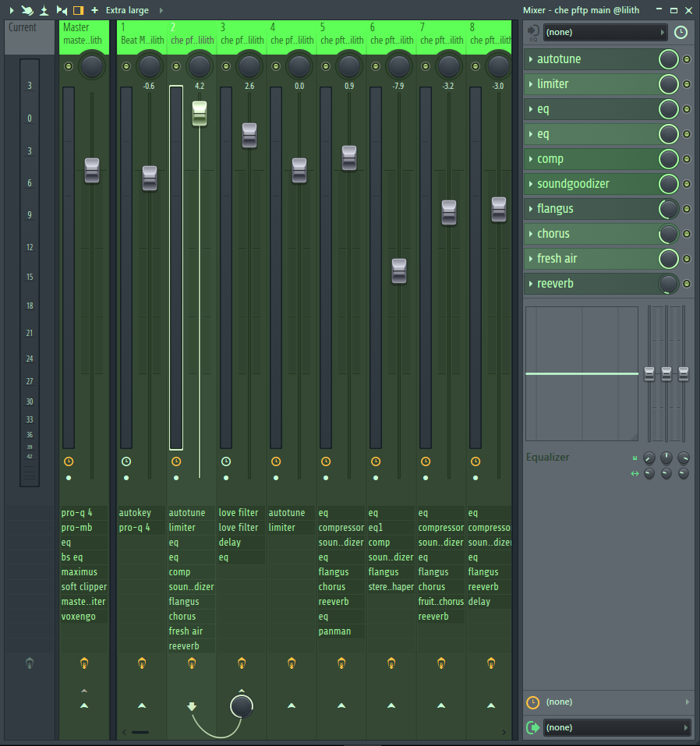Screen dimensions: 700x746
Task: Open the audio output (none) dropdown at bottom
Action: pyautogui.click(x=617, y=727)
